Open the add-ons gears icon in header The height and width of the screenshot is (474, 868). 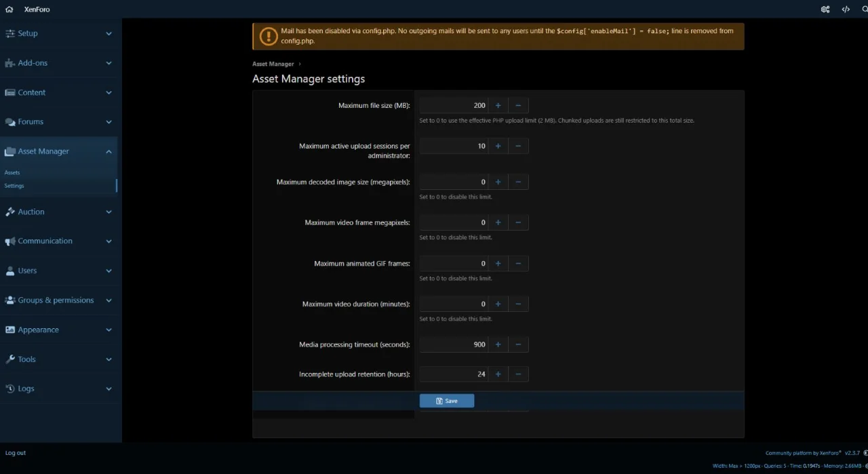point(825,9)
